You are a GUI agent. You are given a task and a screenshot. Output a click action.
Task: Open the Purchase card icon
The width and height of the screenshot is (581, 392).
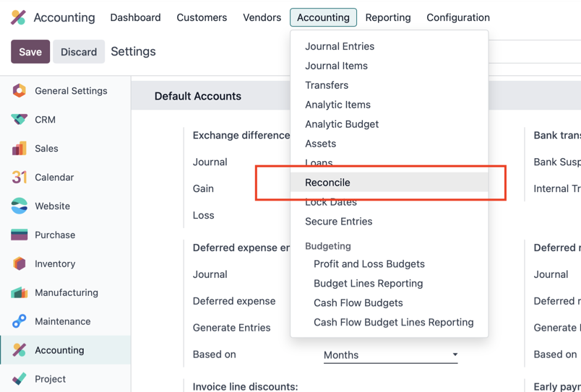click(20, 235)
